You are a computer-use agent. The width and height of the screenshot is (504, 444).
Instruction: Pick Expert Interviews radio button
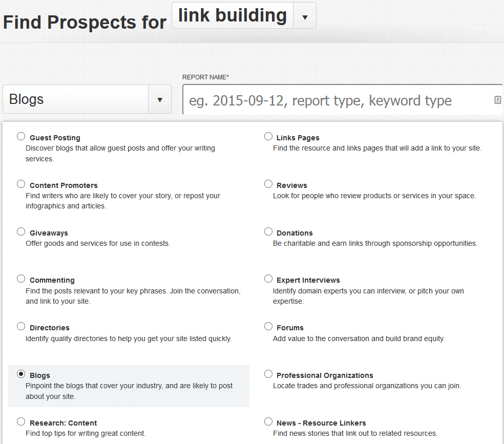268,279
